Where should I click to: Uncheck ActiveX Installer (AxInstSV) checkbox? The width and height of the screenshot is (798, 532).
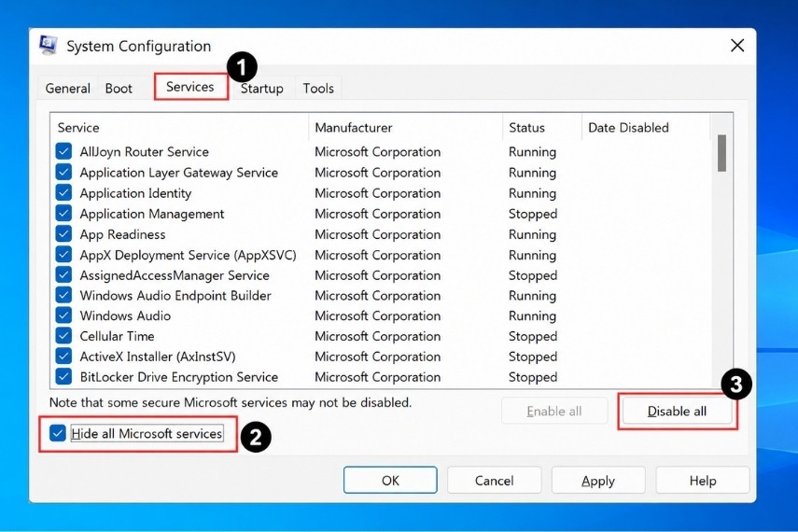pyautogui.click(x=63, y=356)
